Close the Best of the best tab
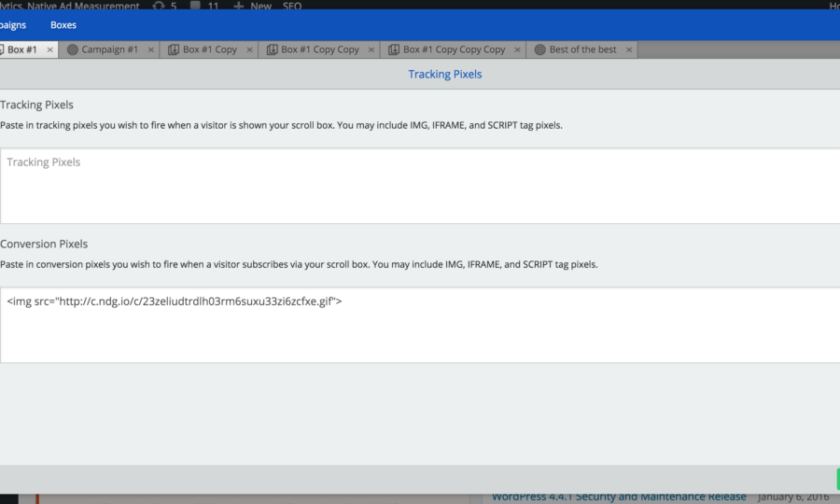 point(629,49)
